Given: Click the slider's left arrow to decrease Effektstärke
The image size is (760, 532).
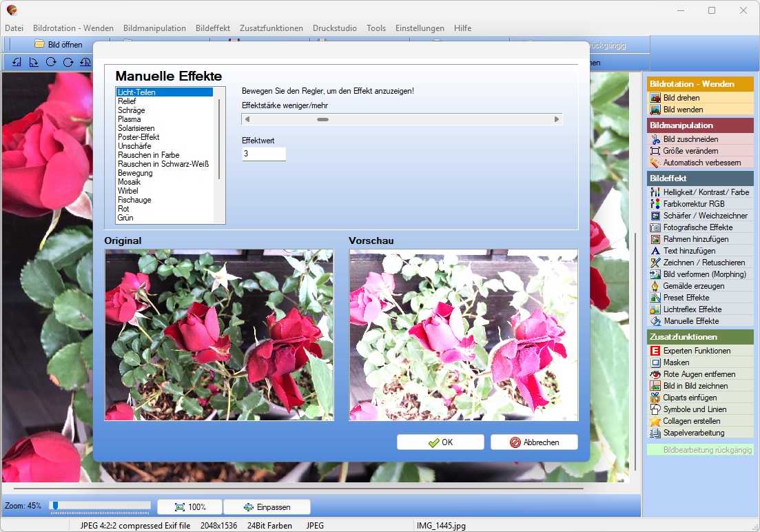Looking at the screenshot, I should (x=247, y=119).
